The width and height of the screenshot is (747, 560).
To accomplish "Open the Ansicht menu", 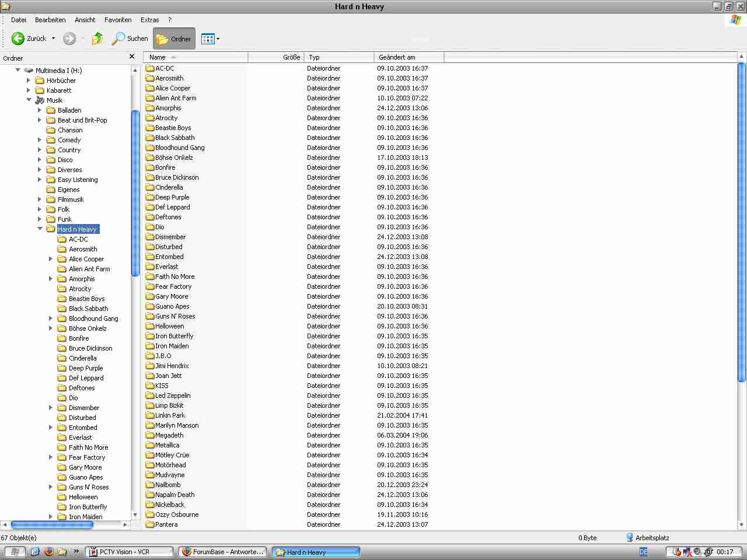I will [x=85, y=20].
